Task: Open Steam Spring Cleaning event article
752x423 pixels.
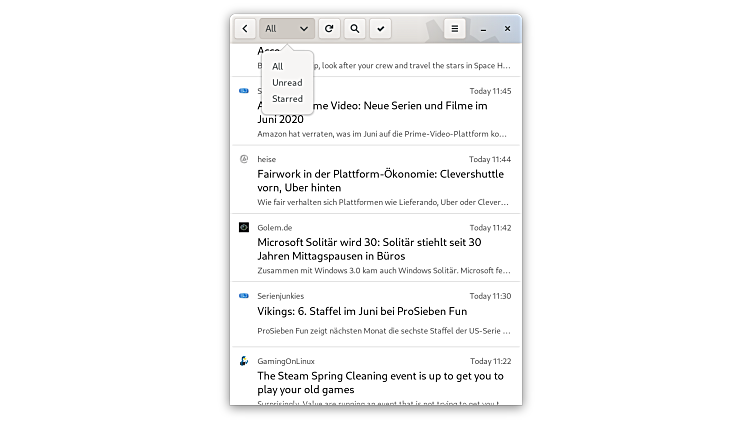Action: click(x=380, y=383)
